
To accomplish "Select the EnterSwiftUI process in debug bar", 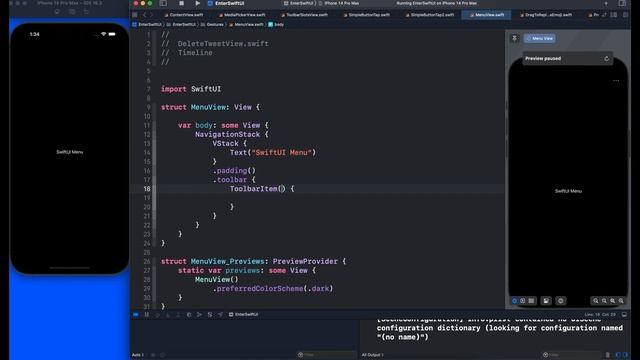I will pyautogui.click(x=244, y=315).
